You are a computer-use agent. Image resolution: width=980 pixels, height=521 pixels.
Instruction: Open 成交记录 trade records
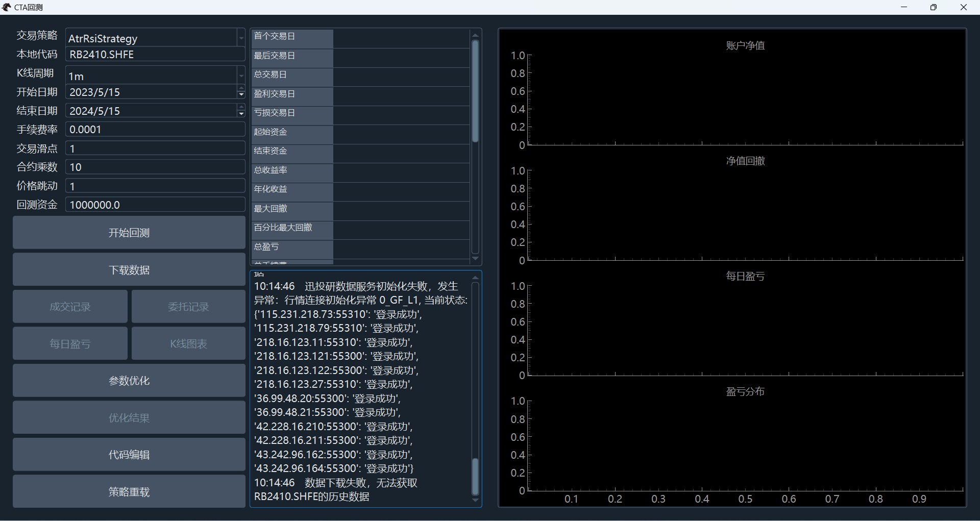(70, 307)
